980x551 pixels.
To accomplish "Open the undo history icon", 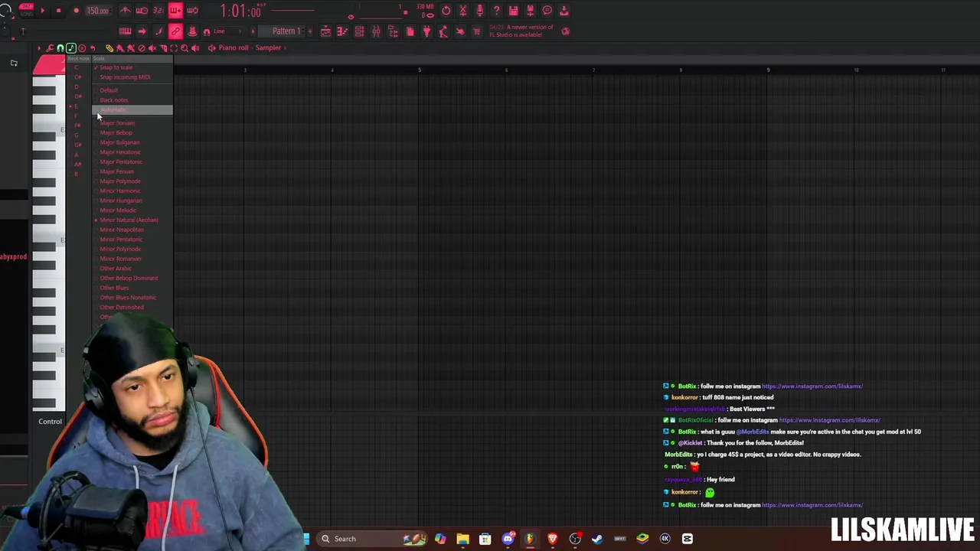I will (x=446, y=11).
